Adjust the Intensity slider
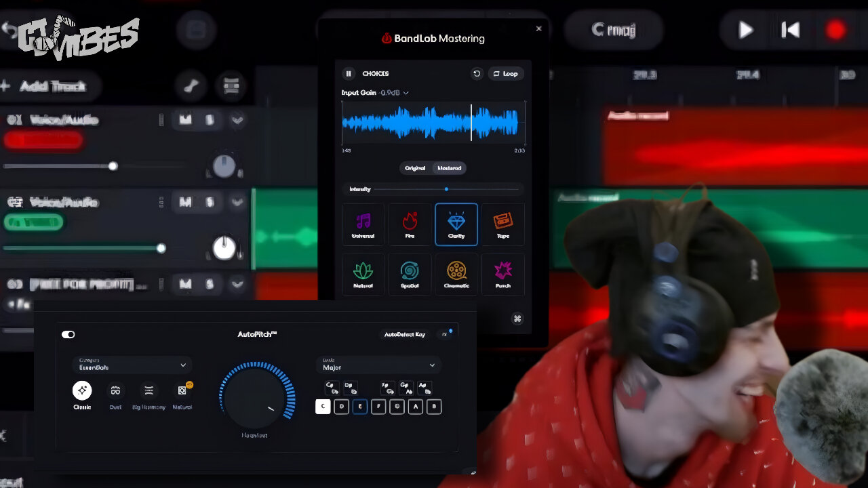 point(446,189)
